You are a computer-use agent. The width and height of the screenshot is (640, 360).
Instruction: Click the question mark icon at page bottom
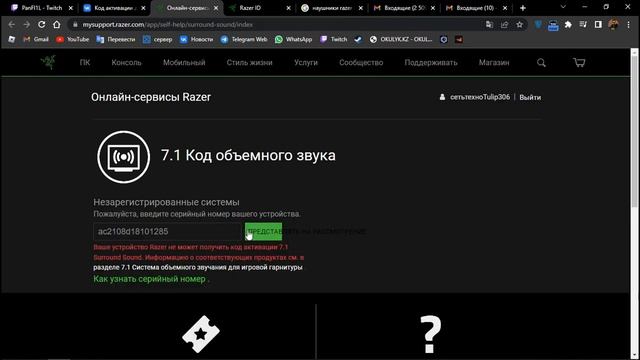click(431, 334)
